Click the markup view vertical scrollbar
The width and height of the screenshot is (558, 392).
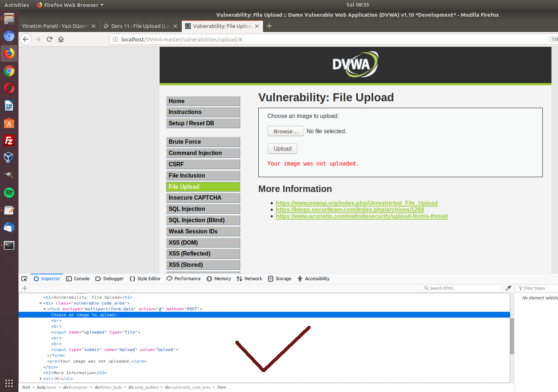pos(512,336)
